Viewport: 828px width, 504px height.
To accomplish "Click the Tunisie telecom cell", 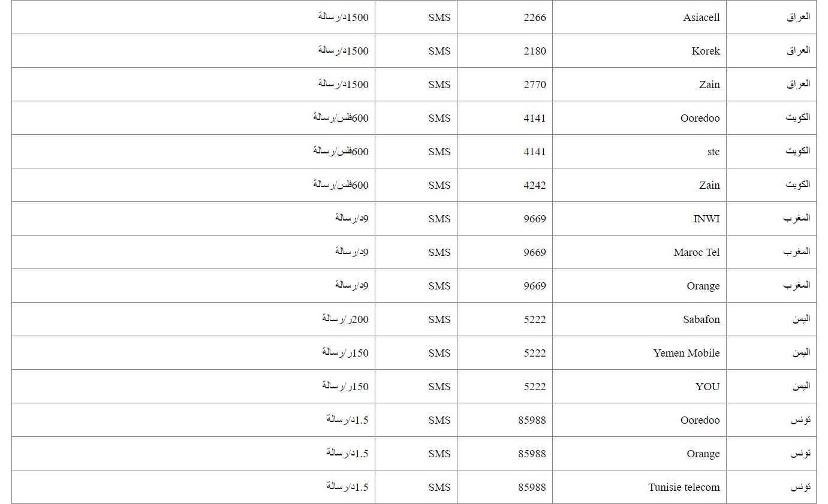I will (x=684, y=487).
